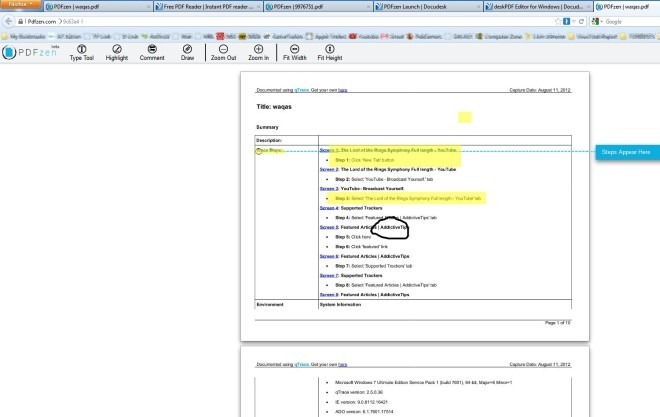Click 'Microsoft Windows 7 Ultimate Edition' bullet line
The image size is (660, 417).
pyautogui.click(x=423, y=382)
